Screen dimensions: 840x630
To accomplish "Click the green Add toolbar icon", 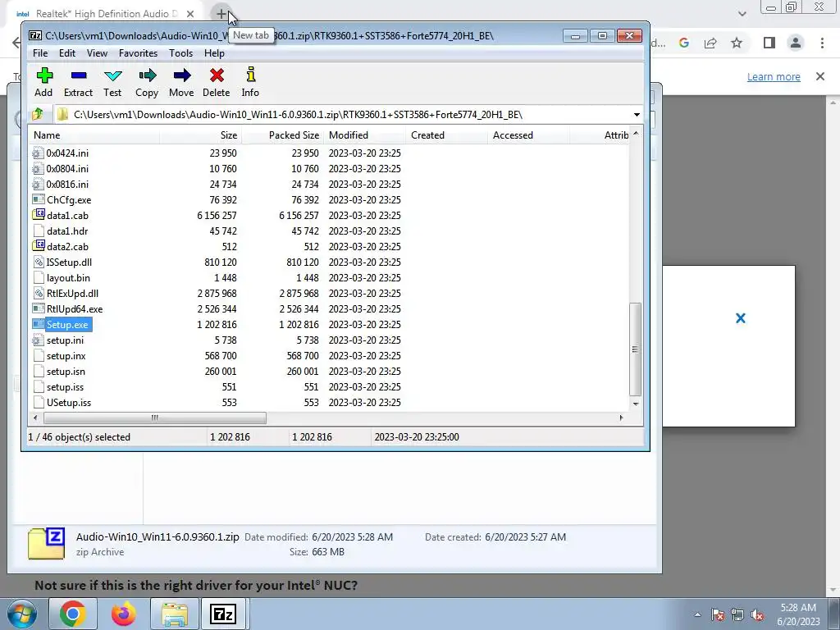I will tap(44, 75).
